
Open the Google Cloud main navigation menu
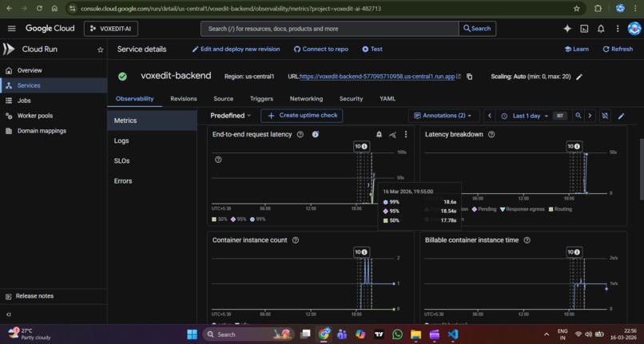(11, 28)
